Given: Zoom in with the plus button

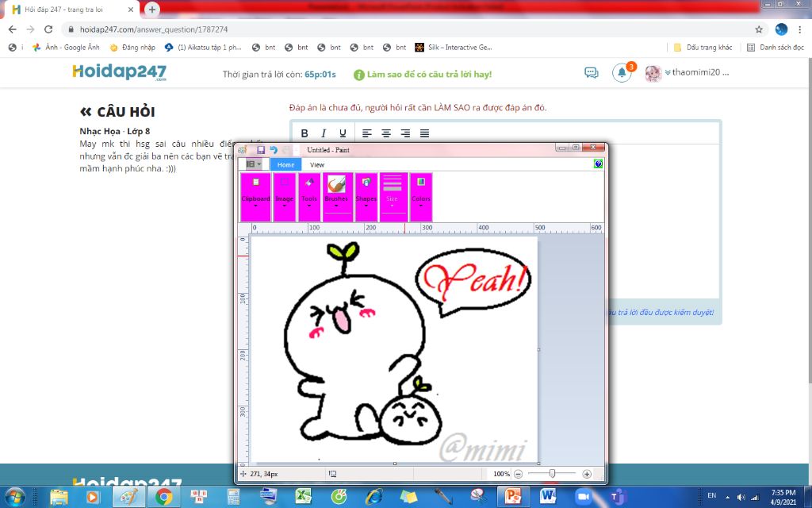Looking at the screenshot, I should (587, 474).
